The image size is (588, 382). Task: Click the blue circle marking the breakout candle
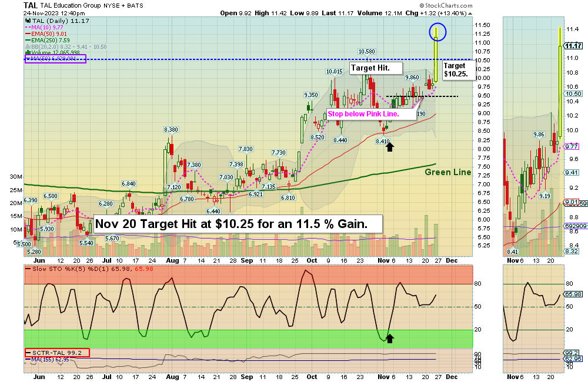coord(437,32)
